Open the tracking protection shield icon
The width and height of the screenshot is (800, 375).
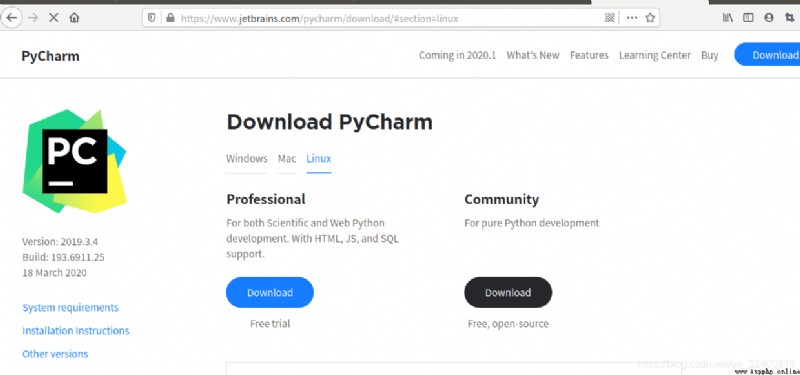point(152,18)
